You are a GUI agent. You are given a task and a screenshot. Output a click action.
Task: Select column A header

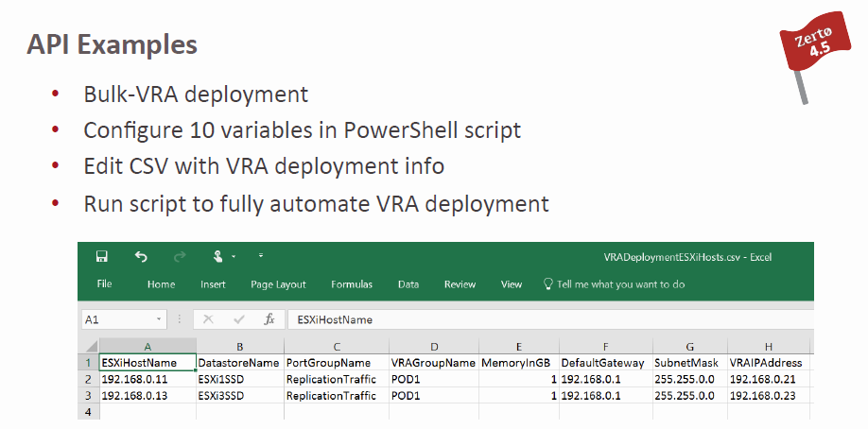(x=148, y=347)
